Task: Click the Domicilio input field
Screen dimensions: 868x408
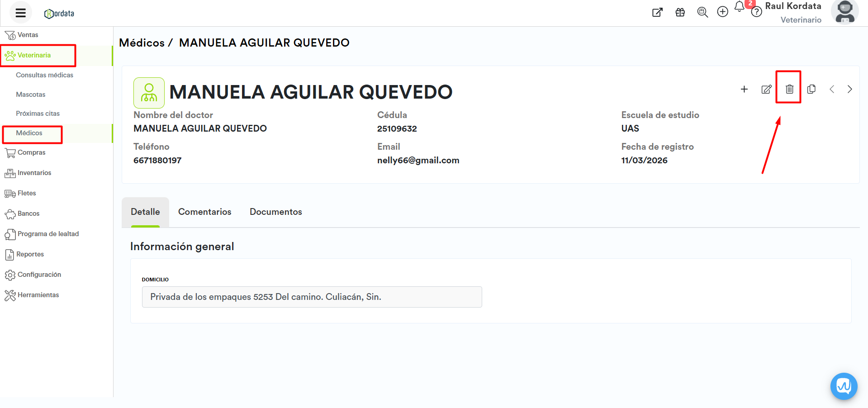Action: (x=312, y=297)
